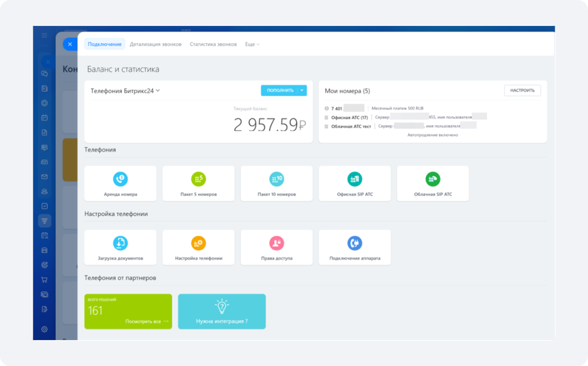Open the settings gear in the sidebar
The height and width of the screenshot is (366, 588).
(44, 329)
